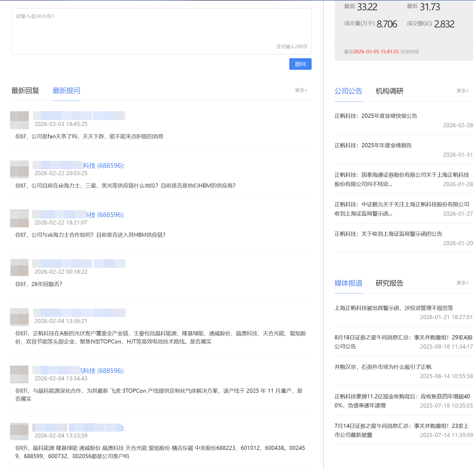Open 正帆科技豪掷11.2亿现金收购 article

[402, 401]
